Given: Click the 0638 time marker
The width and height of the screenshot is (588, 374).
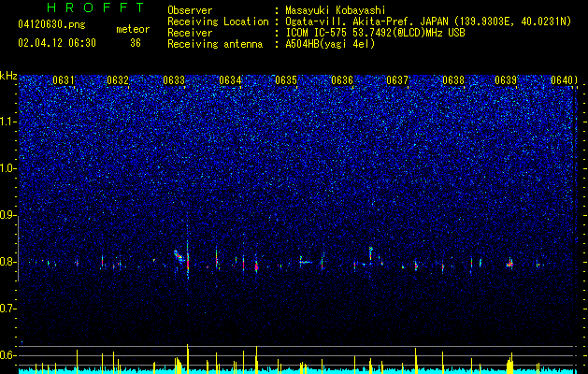Looking at the screenshot, I should [453, 80].
